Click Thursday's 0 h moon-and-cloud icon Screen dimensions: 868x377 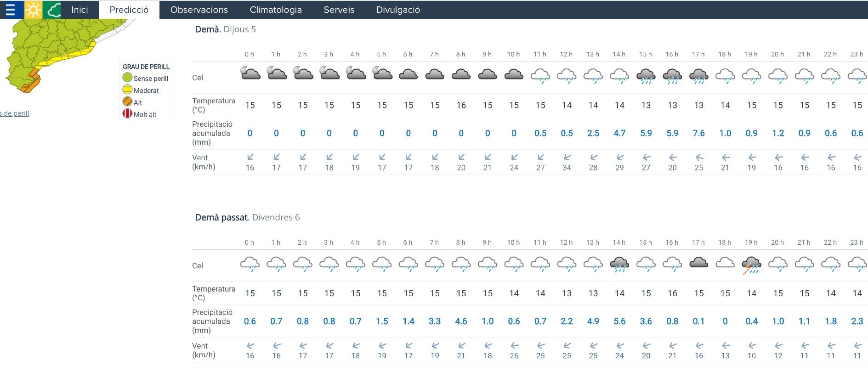(250, 73)
